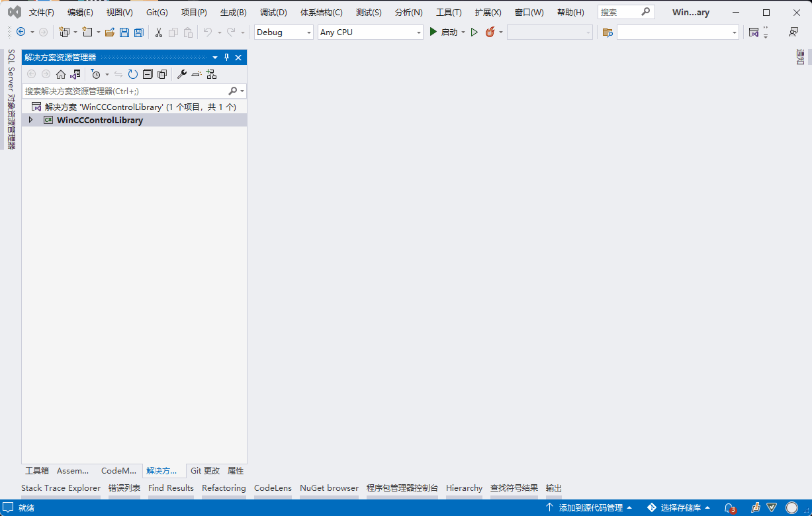
Task: Open the NuGet browser tab
Action: click(x=329, y=488)
